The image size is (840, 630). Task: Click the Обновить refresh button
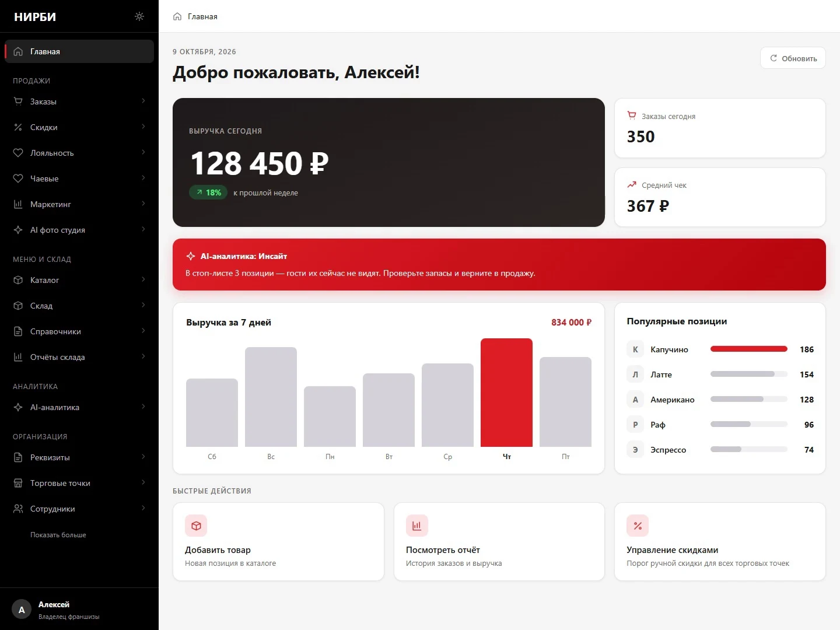coord(793,58)
